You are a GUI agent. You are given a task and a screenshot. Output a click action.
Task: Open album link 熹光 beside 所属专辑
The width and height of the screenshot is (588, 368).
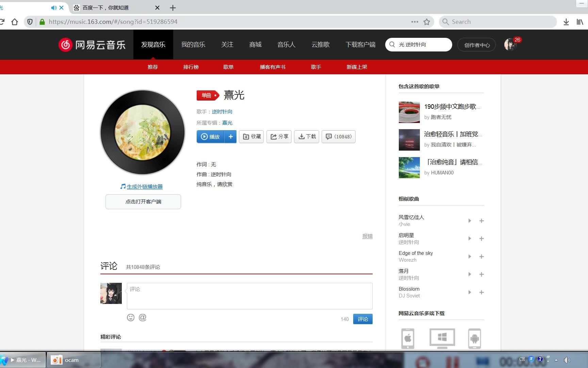click(227, 123)
